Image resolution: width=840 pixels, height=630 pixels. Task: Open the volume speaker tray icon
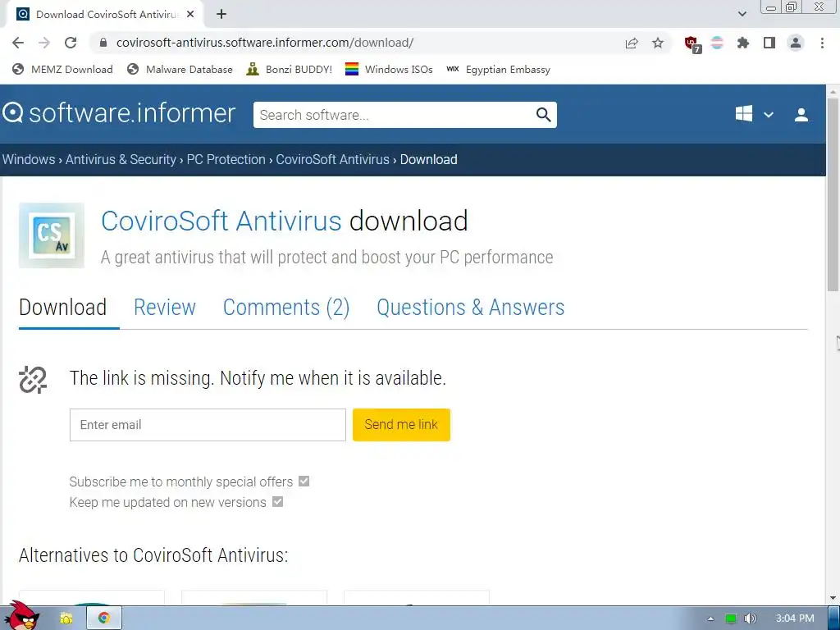coord(750,619)
